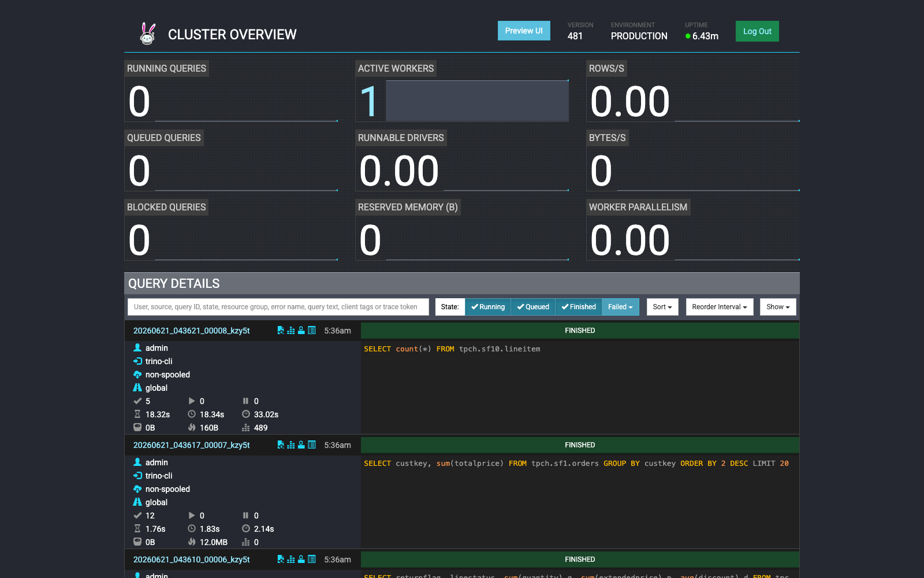
Task: Click source icon beside trino-cli in query 00008
Action: point(137,361)
